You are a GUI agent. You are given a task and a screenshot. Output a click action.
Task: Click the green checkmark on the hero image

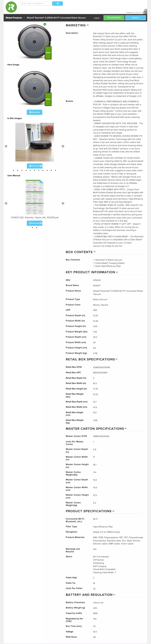[45, 24]
